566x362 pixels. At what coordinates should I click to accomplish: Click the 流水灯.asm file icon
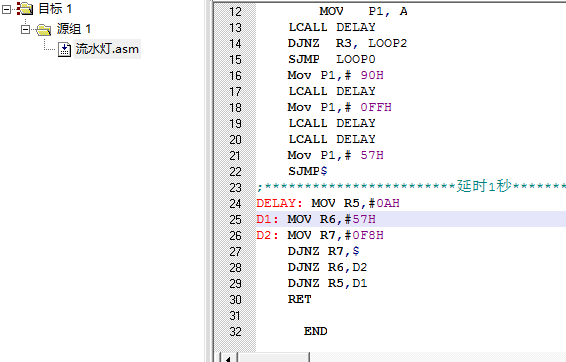(64, 49)
